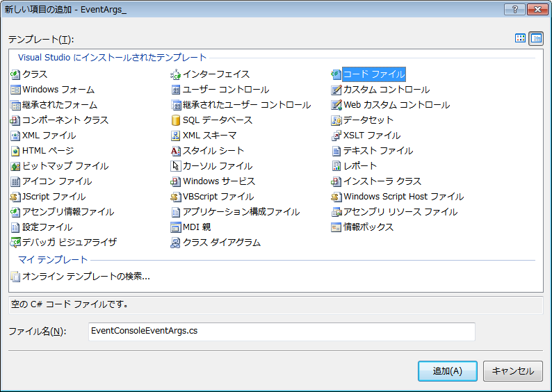The height and width of the screenshot is (392, 552).
Task: Choose the Windows サービス icon
Action: [175, 181]
